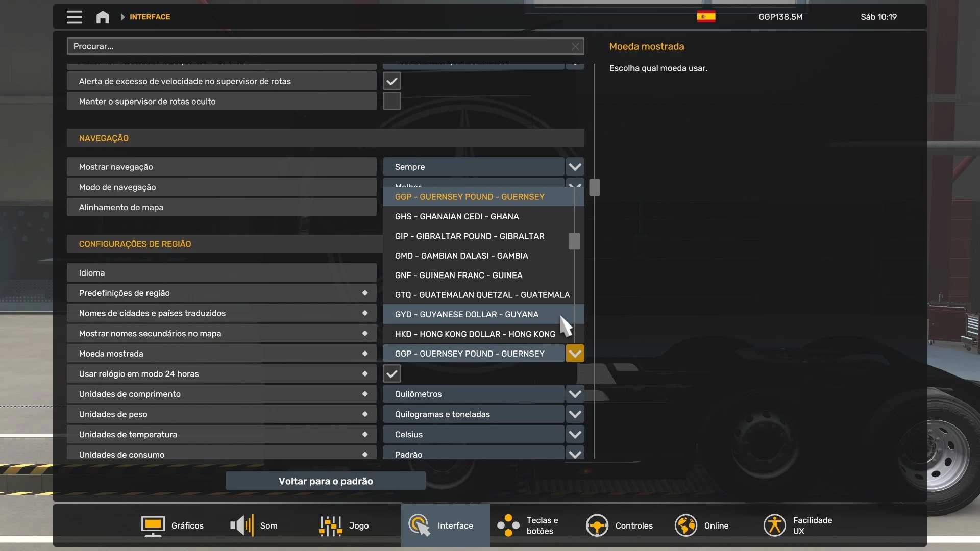
Task: Open the hamburger menu icon
Action: tap(74, 17)
